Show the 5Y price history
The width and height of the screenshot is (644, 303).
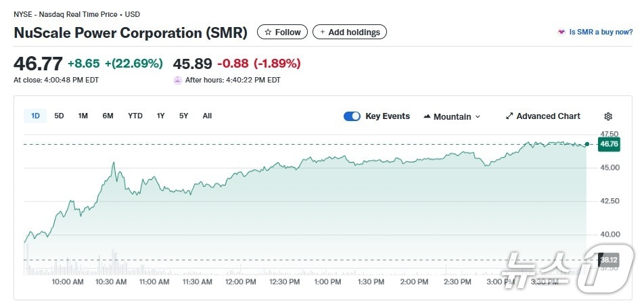point(184,116)
